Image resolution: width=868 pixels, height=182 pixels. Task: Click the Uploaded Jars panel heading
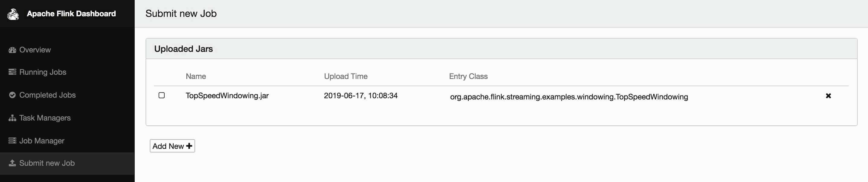(x=183, y=49)
